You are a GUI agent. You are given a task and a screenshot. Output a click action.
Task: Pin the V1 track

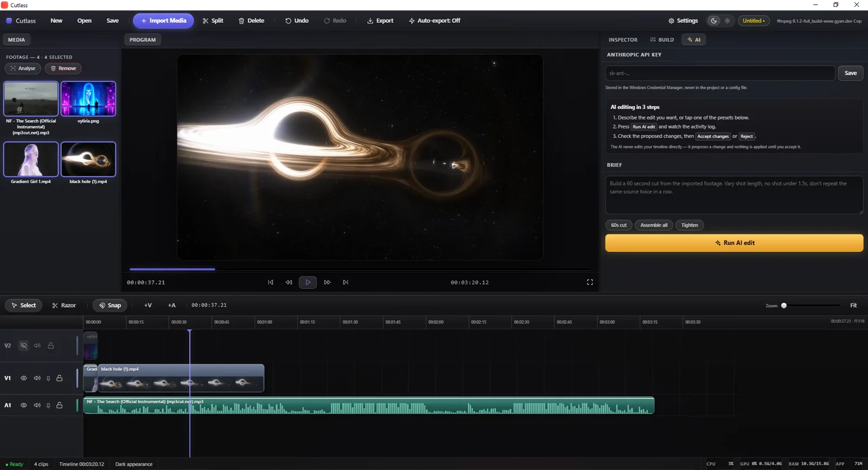48,378
